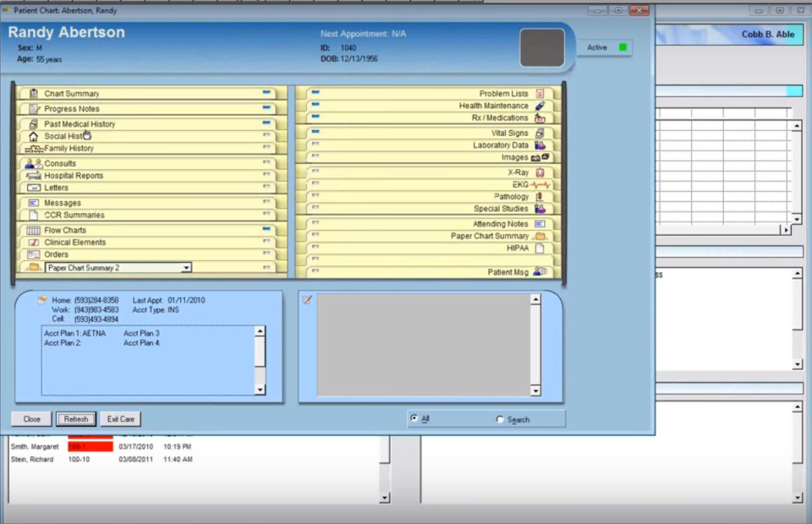Click the Family History icon
The width and height of the screenshot is (812, 524).
34,149
